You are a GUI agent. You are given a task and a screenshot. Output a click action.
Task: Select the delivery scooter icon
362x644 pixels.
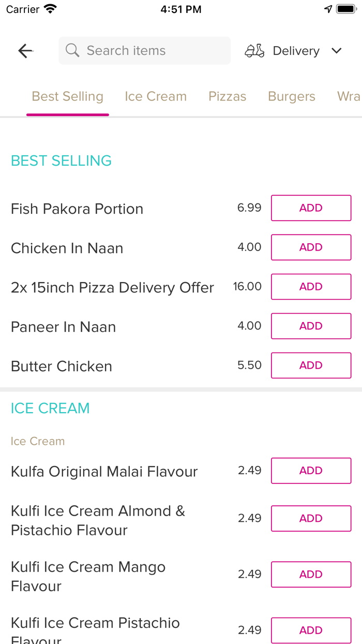click(x=254, y=50)
